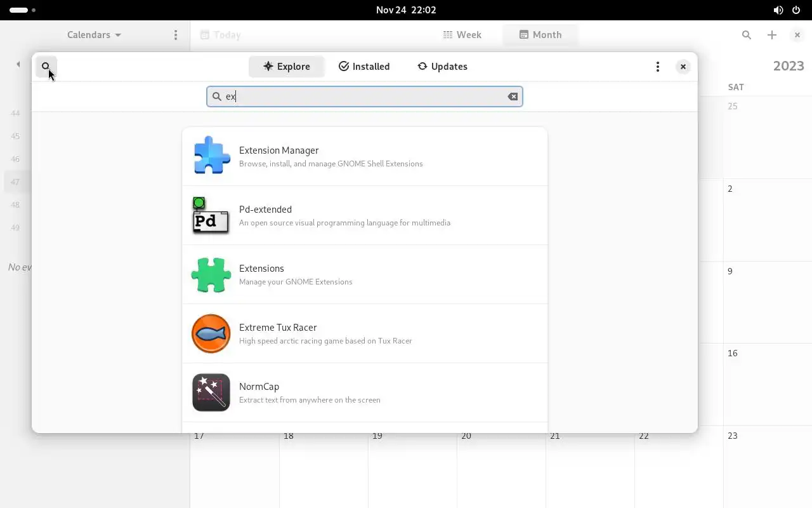Click 'An open source visual programming language' description
Image resolution: width=812 pixels, height=508 pixels.
344,223
